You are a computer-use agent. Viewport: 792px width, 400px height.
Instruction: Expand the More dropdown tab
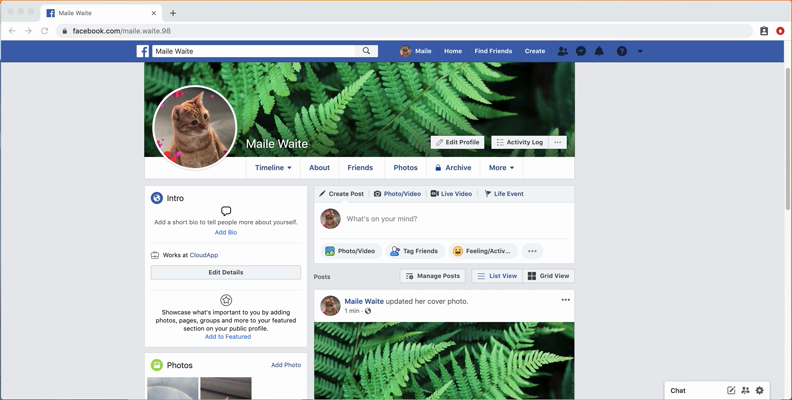pyautogui.click(x=501, y=168)
